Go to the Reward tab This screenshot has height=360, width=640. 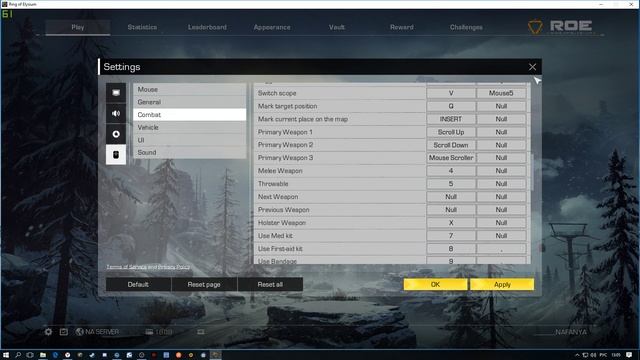(x=402, y=27)
